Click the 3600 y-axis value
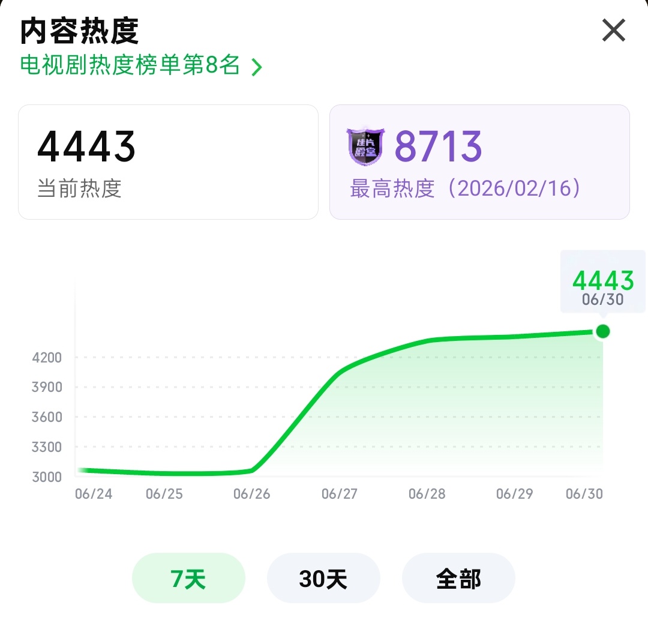The height and width of the screenshot is (644, 648). (47, 417)
